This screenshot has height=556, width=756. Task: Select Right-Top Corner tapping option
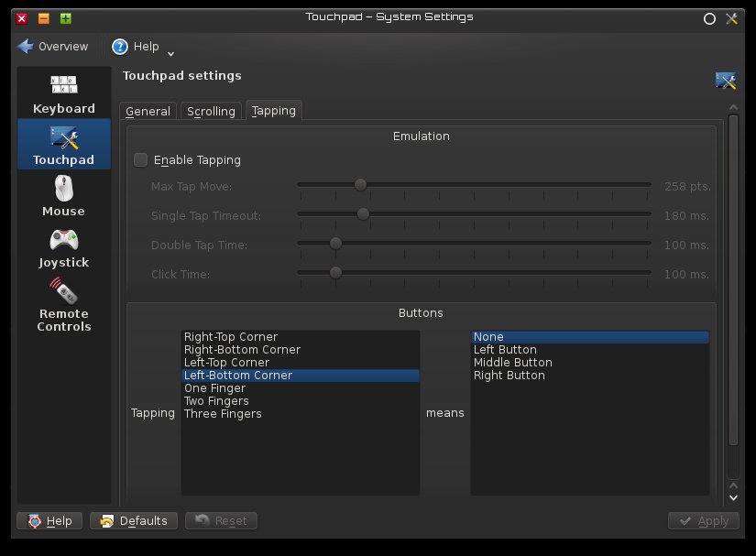point(230,337)
